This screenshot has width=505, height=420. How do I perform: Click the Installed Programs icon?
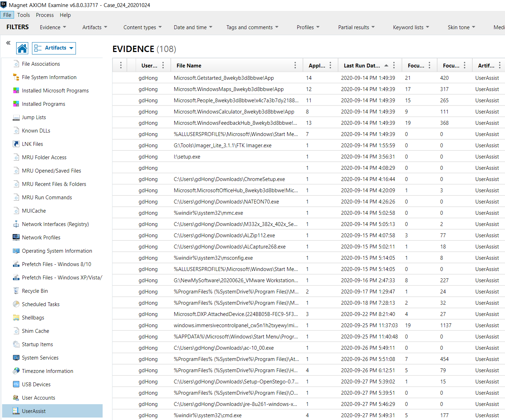[16, 104]
